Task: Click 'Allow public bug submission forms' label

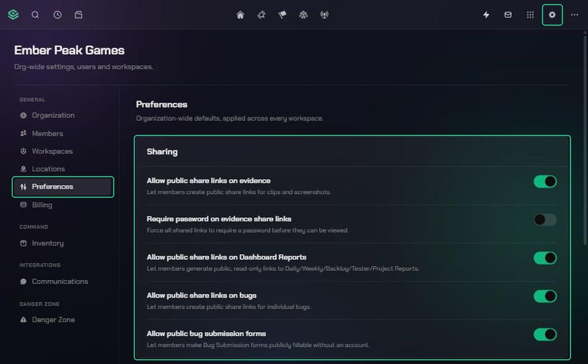Action: 206,334
